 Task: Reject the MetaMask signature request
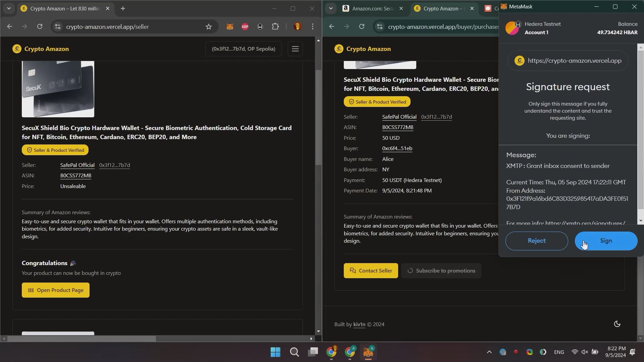pos(536,241)
